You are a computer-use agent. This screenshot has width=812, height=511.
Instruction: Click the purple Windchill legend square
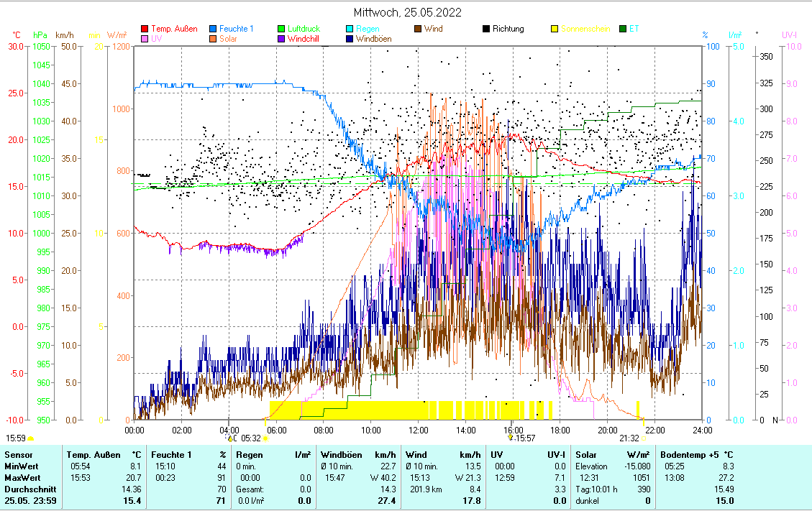point(282,39)
